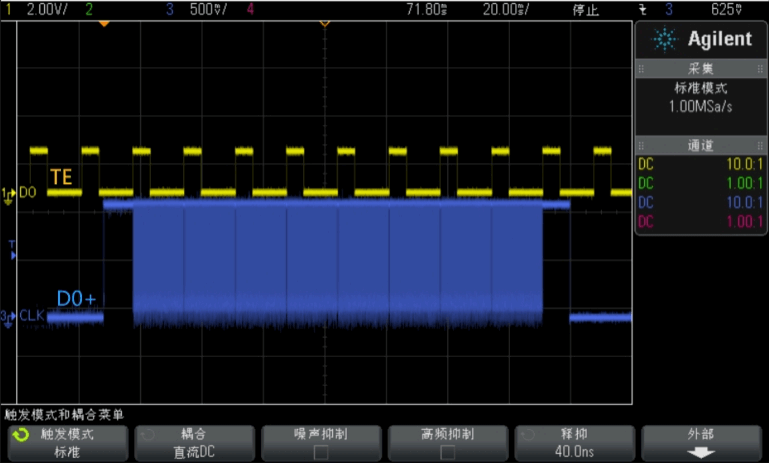This screenshot has height=463, width=769.
Task: Open the 耦合 直流DC softkey
Action: pyautogui.click(x=194, y=443)
